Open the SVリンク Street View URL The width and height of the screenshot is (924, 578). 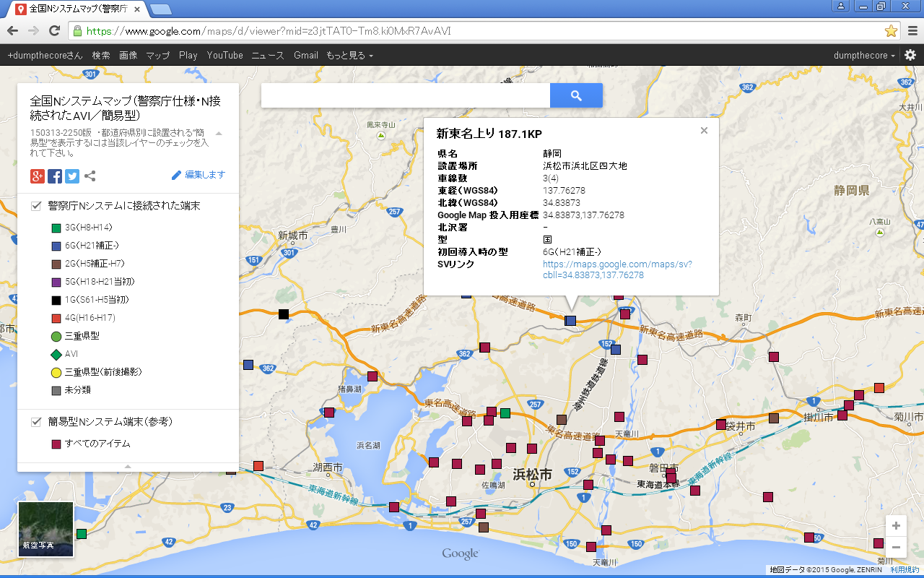(x=617, y=269)
